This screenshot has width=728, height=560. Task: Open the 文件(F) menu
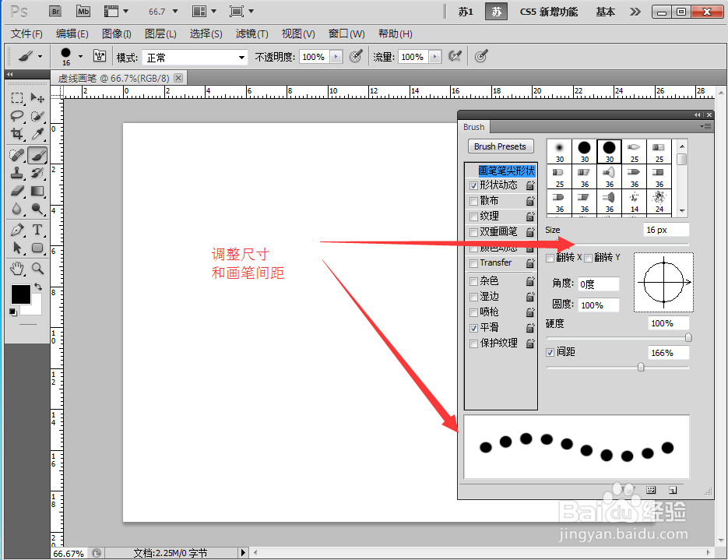click(26, 34)
